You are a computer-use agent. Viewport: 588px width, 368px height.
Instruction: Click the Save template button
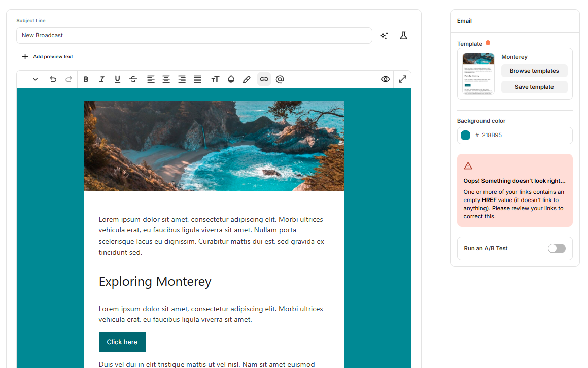click(x=534, y=87)
